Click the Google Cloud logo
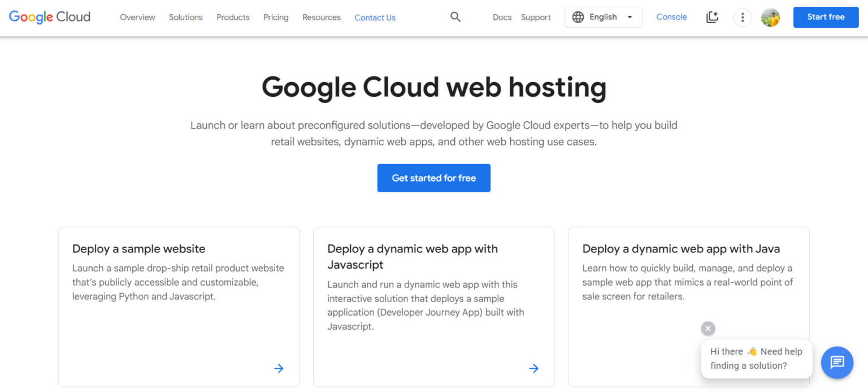868x392 pixels. 49,17
